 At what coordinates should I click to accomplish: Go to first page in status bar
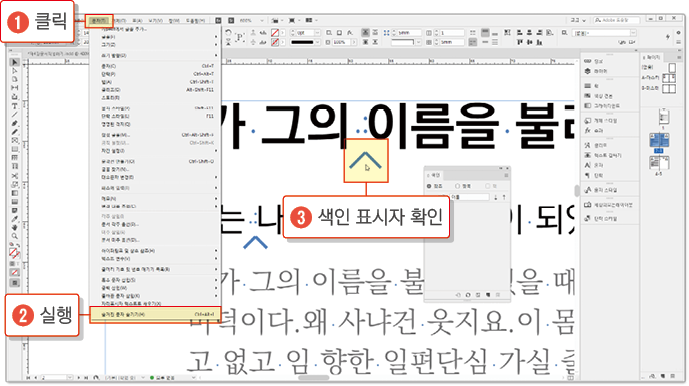(29, 378)
